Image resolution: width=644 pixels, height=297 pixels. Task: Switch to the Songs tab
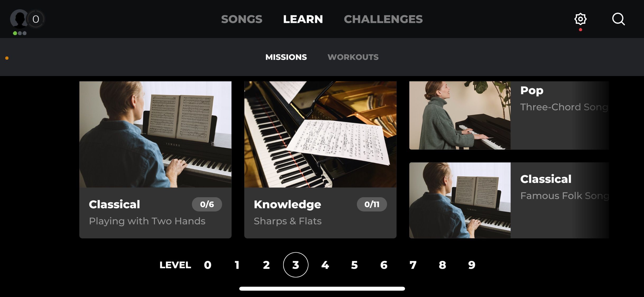(242, 19)
